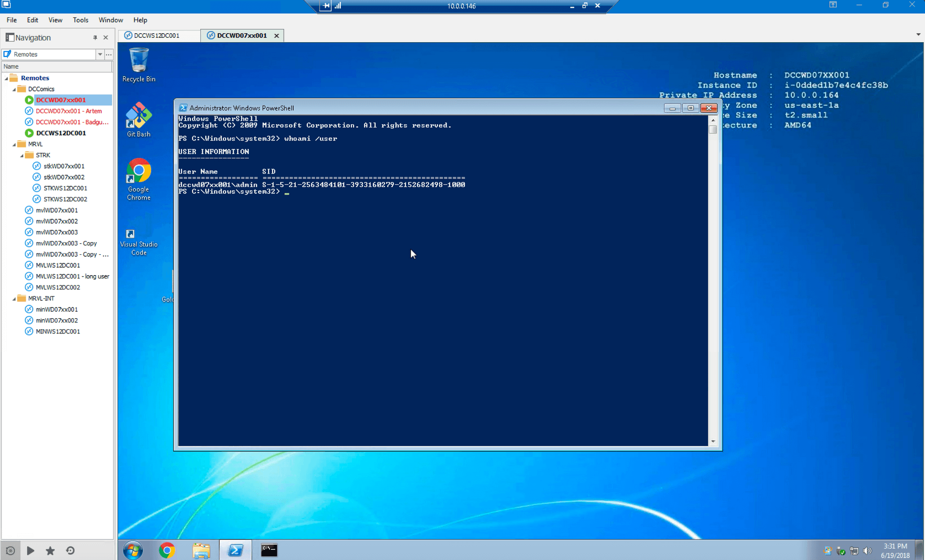Select the DCCWD07xx001 tab
The image size is (925, 560).
pyautogui.click(x=241, y=35)
